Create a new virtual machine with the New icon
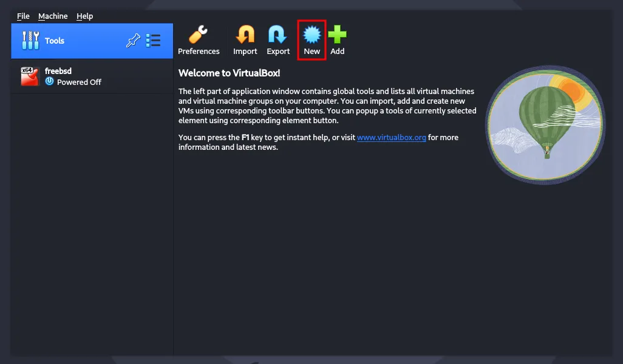The width and height of the screenshot is (623, 364). (311, 33)
